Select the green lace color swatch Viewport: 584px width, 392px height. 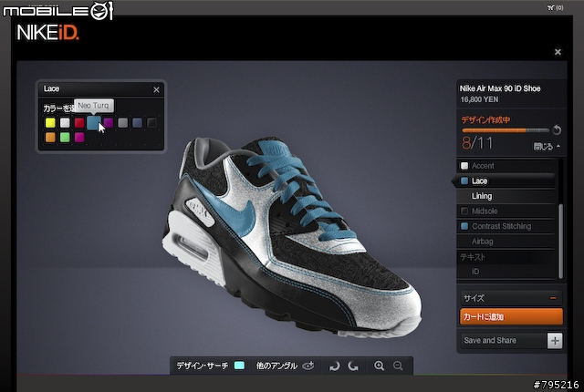[65, 138]
